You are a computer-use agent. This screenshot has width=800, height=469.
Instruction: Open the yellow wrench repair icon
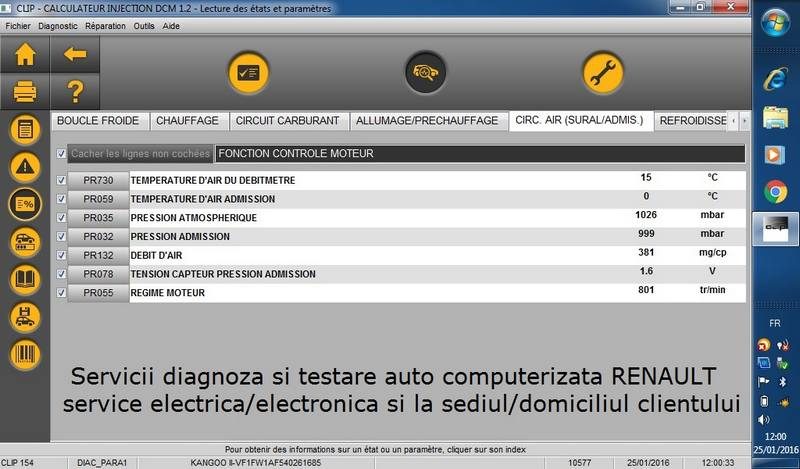603,72
